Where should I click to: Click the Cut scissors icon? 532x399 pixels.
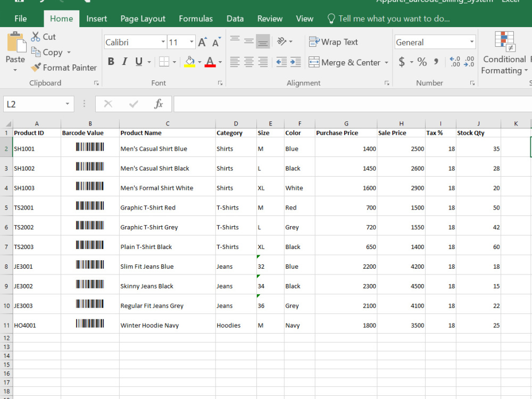tap(35, 37)
